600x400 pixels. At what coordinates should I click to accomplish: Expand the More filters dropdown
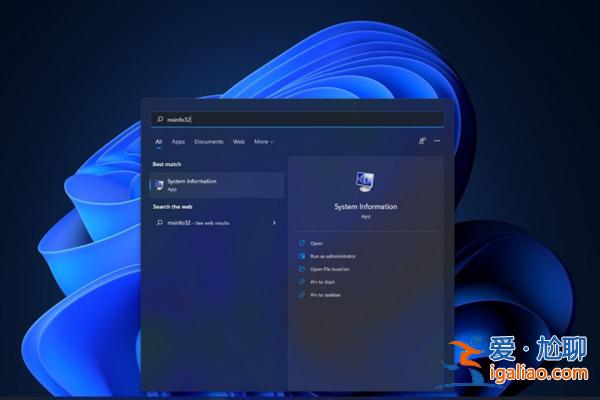click(x=263, y=142)
